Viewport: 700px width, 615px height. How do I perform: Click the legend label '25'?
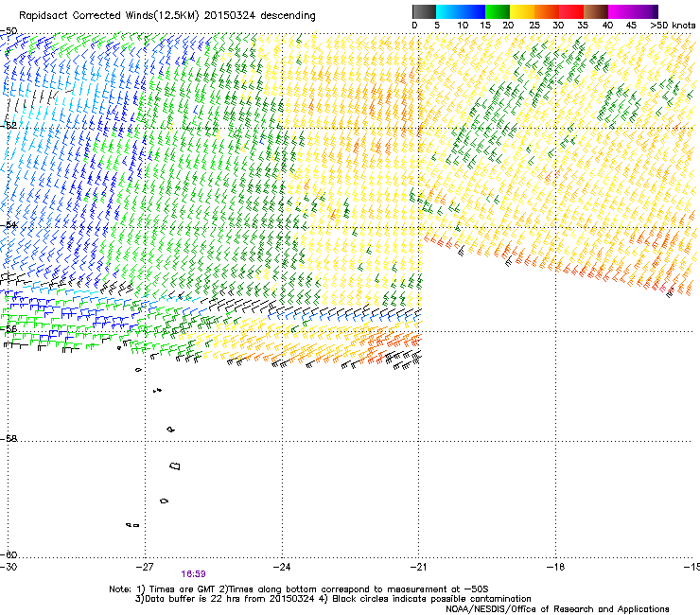tap(534, 26)
